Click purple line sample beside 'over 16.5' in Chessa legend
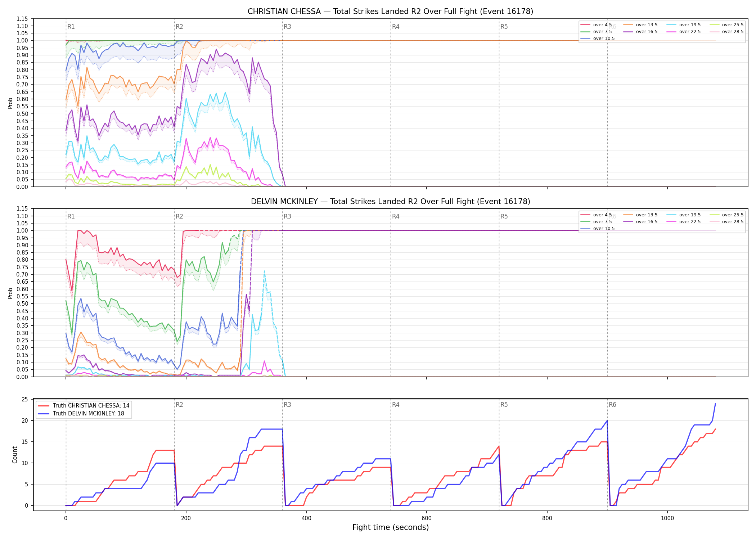Screen dimensions: 756x540 pyautogui.click(x=628, y=32)
